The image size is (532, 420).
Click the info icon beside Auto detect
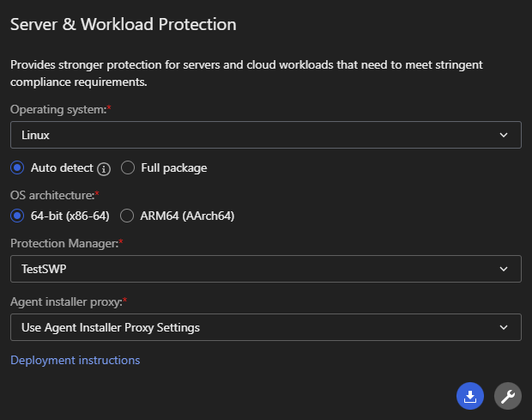(105, 168)
